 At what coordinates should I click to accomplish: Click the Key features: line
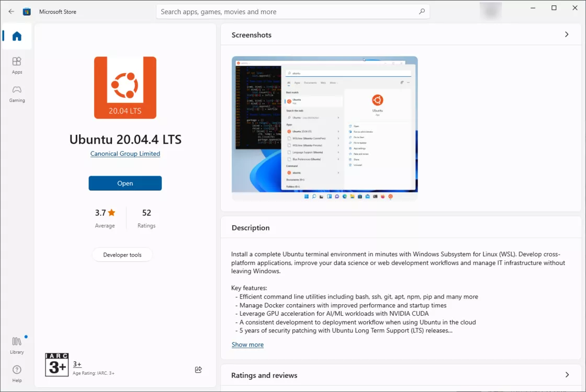click(249, 288)
